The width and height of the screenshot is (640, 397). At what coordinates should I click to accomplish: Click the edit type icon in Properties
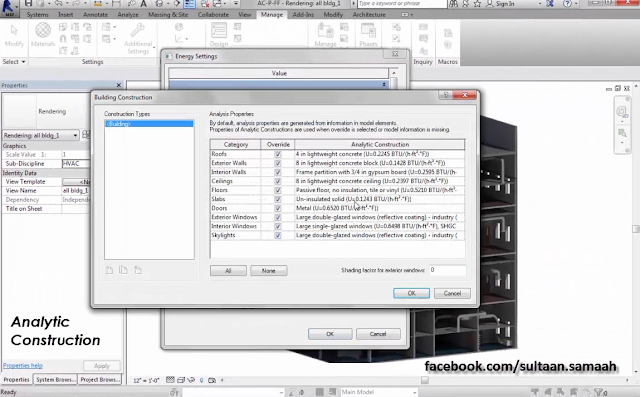coord(86,134)
